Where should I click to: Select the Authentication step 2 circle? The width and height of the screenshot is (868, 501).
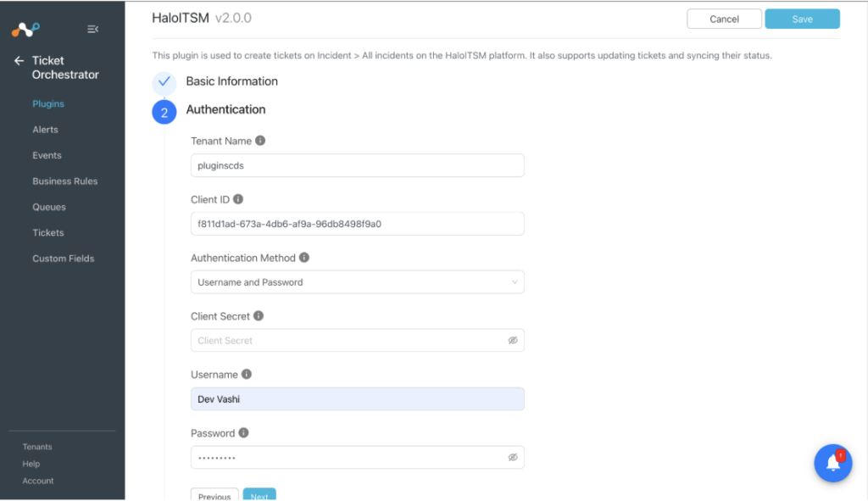(164, 113)
